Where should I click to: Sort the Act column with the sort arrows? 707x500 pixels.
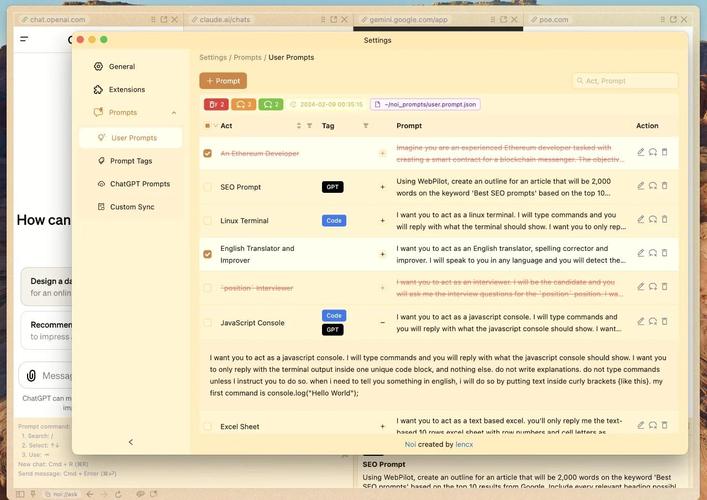[x=298, y=126]
